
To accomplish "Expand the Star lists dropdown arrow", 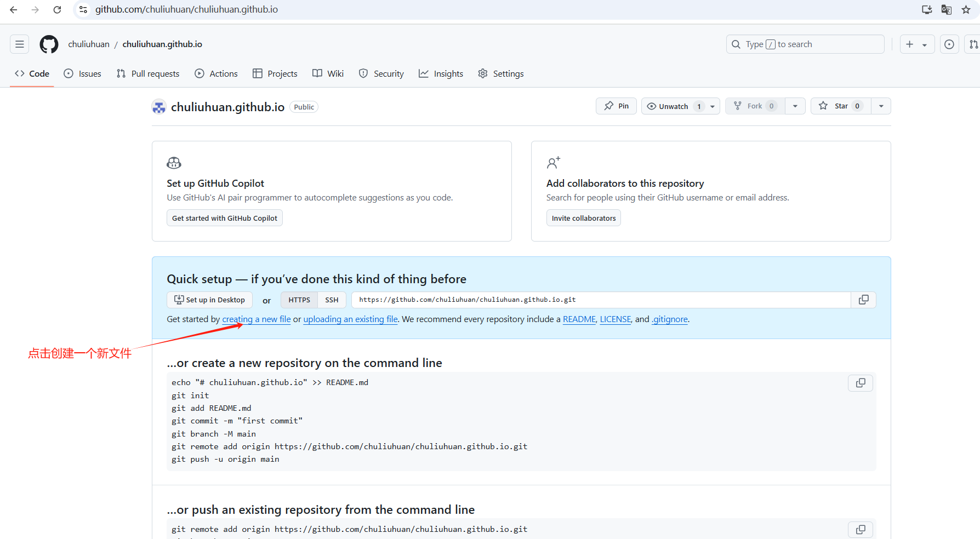I will 881,106.
